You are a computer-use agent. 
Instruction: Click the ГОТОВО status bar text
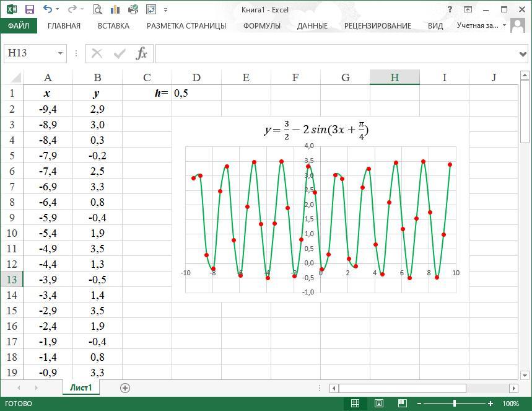coord(19,404)
